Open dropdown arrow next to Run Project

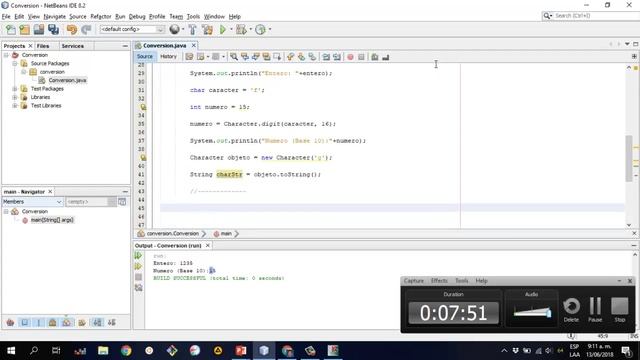[231, 29]
